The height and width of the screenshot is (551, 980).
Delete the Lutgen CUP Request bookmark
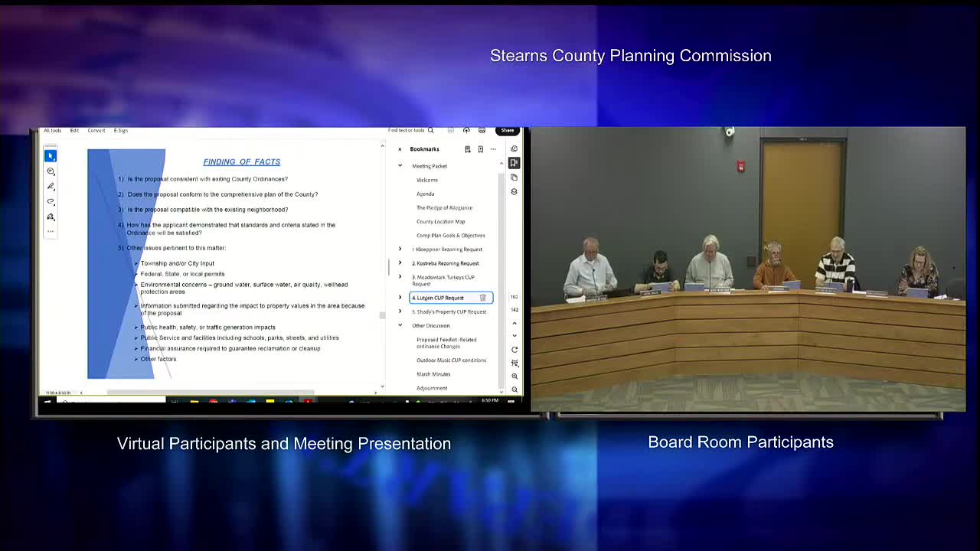pyautogui.click(x=483, y=298)
